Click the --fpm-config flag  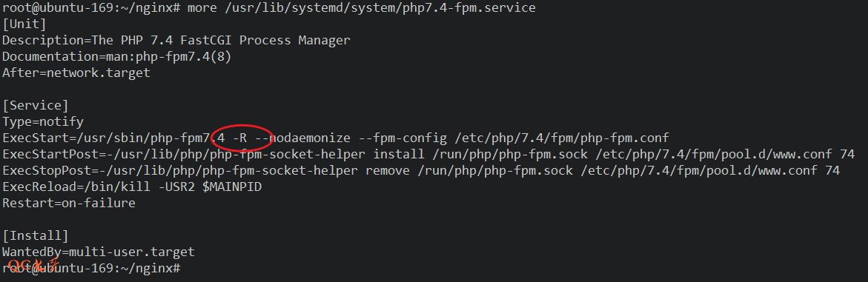click(402, 138)
